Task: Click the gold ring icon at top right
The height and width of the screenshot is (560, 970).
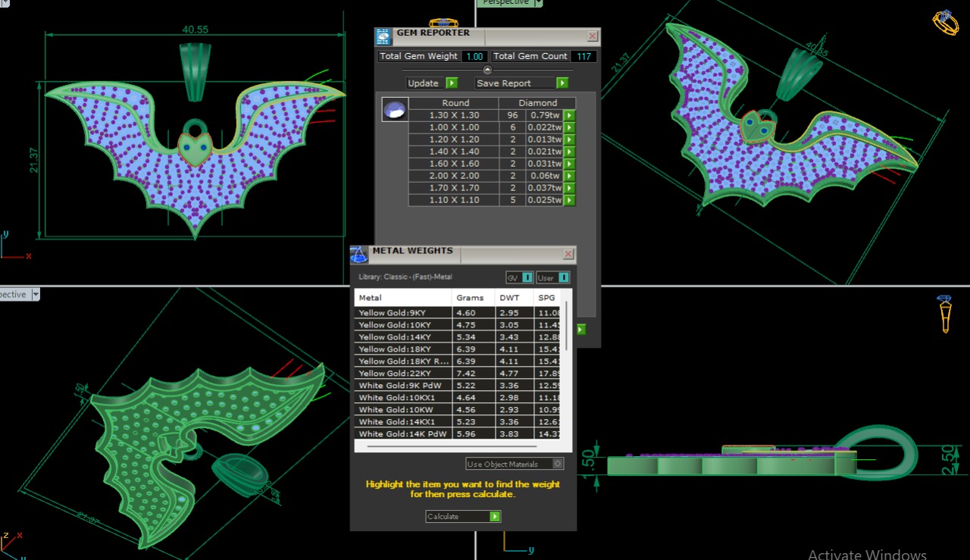Action: click(x=945, y=22)
